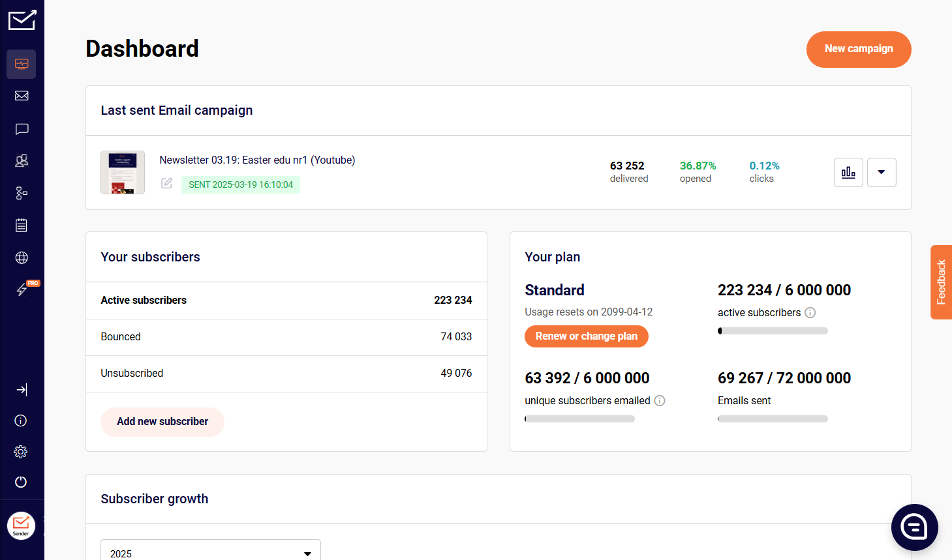The image size is (952, 560).
Task: Open the campaign statistics chart icon
Action: [848, 172]
